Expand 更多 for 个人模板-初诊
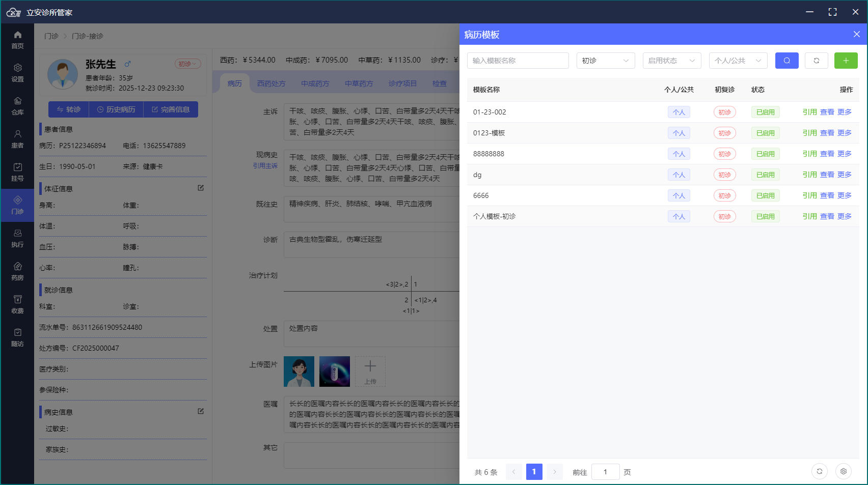Viewport: 868px width, 485px height. pos(845,216)
